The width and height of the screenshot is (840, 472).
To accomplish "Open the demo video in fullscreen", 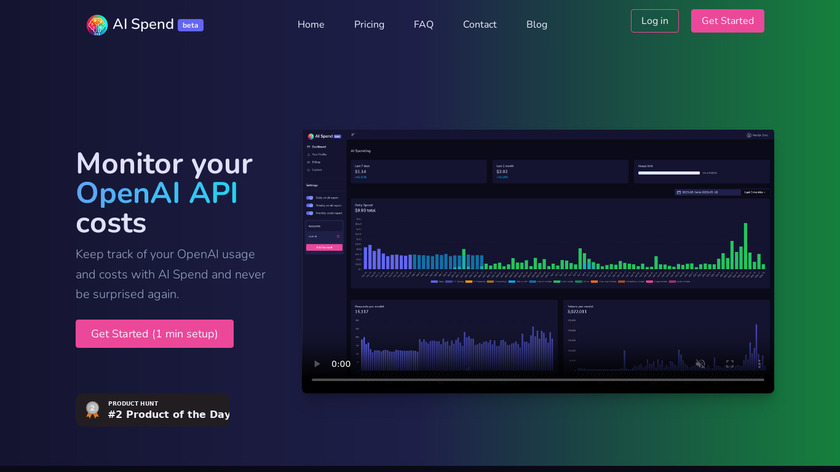I will pyautogui.click(x=730, y=364).
